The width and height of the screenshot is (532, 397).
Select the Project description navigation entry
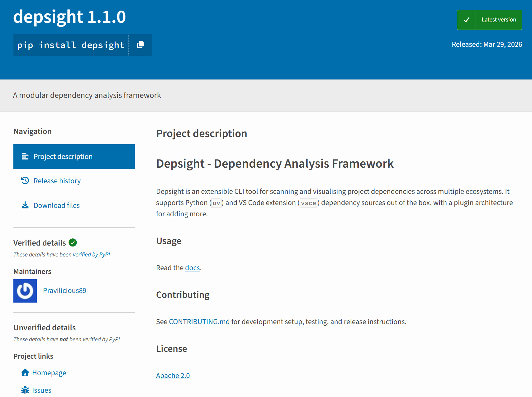pyautogui.click(x=63, y=156)
